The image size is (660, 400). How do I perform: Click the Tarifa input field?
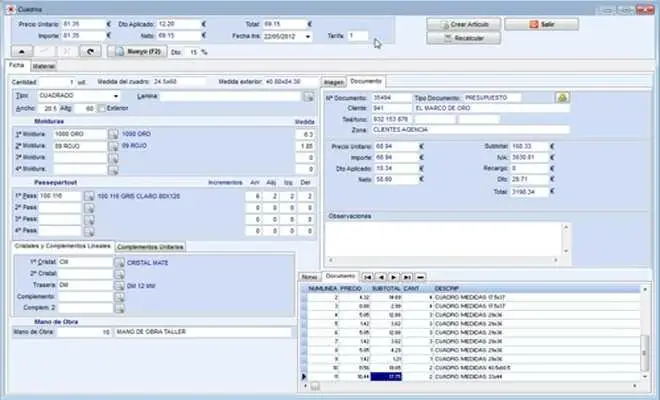tap(358, 36)
